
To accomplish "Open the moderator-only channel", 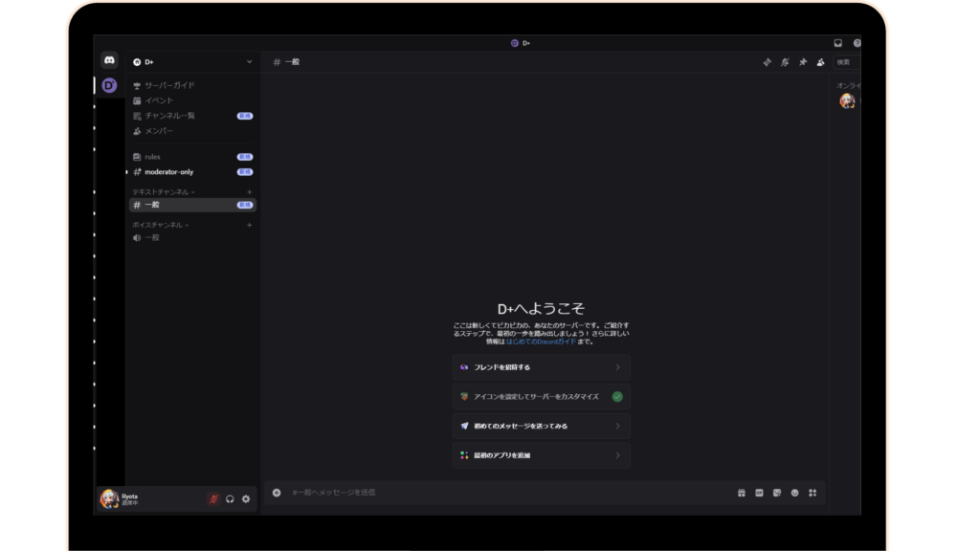I will point(192,172).
